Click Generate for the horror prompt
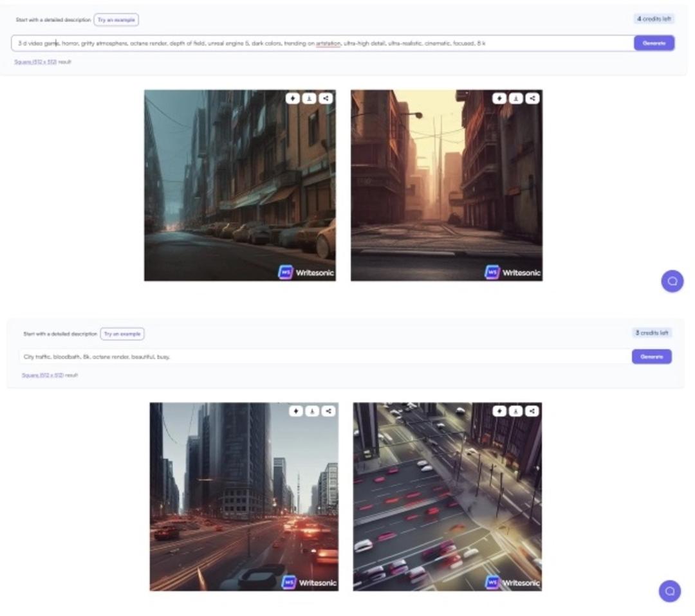 pyautogui.click(x=654, y=43)
